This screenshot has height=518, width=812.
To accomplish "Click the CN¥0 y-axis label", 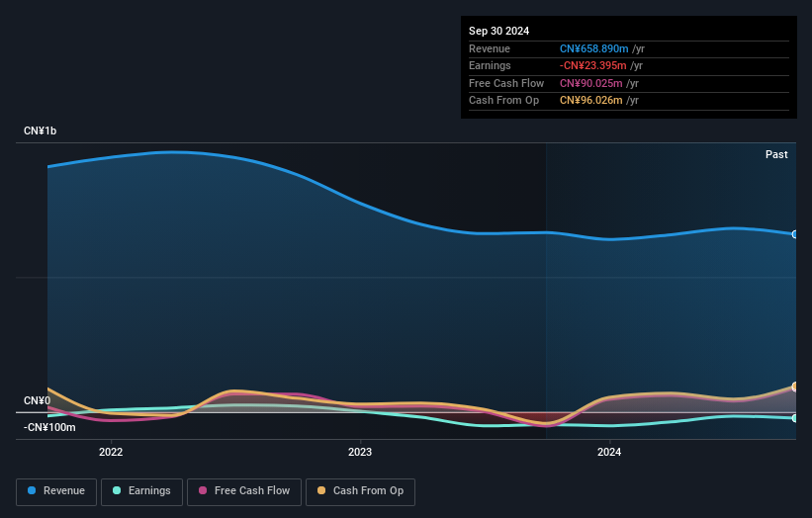I will pos(37,401).
